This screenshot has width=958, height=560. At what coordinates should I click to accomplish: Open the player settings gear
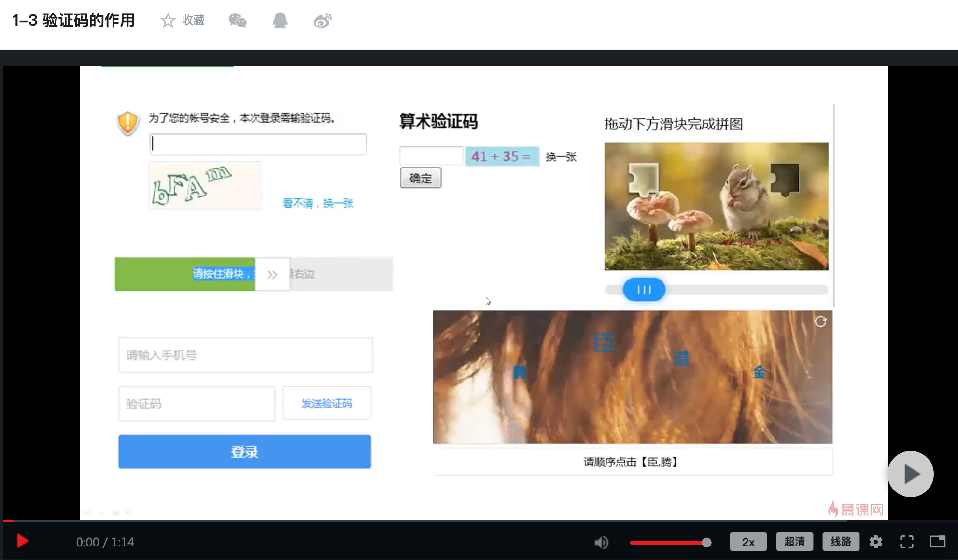[x=876, y=542]
